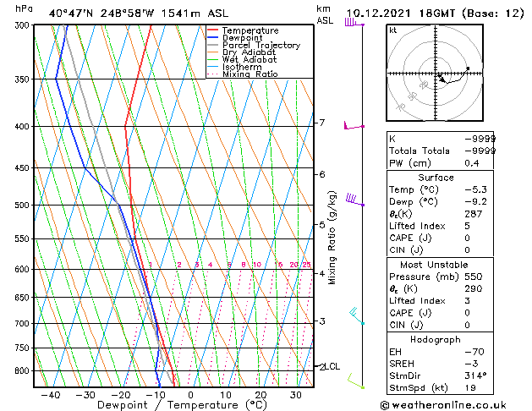Select the 'Wet Adiabat' legend label
This screenshot has height=411, width=532.
click(x=250, y=59)
